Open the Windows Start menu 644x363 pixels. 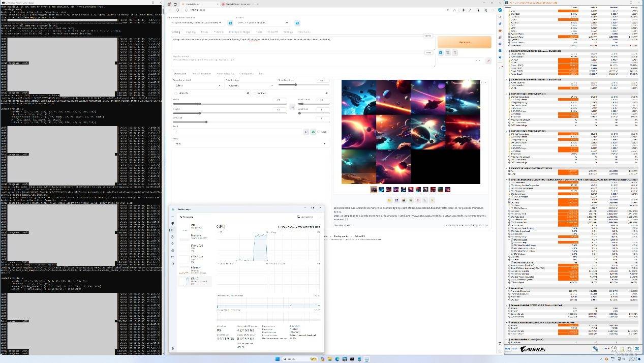(277, 359)
